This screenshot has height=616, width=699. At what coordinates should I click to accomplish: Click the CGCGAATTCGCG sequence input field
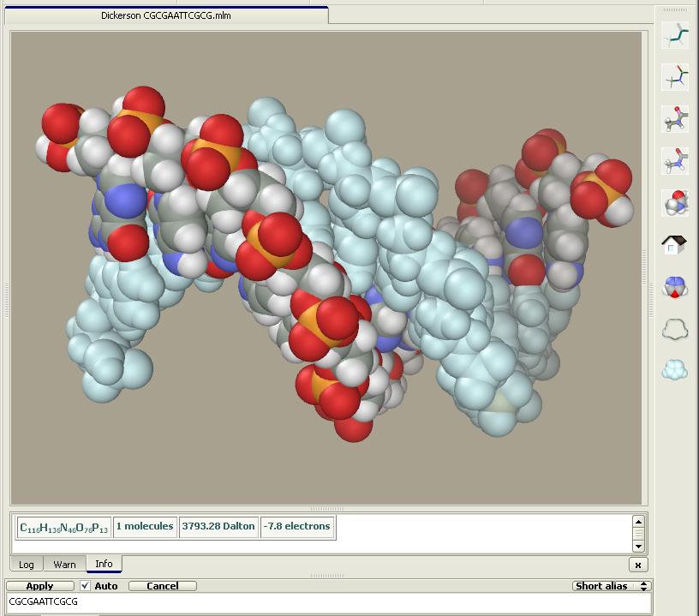(x=326, y=602)
